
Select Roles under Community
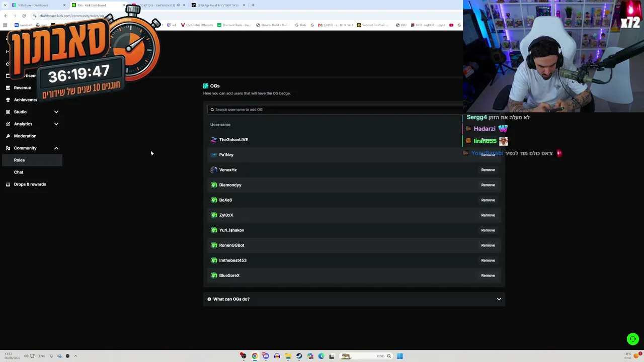click(x=31, y=160)
